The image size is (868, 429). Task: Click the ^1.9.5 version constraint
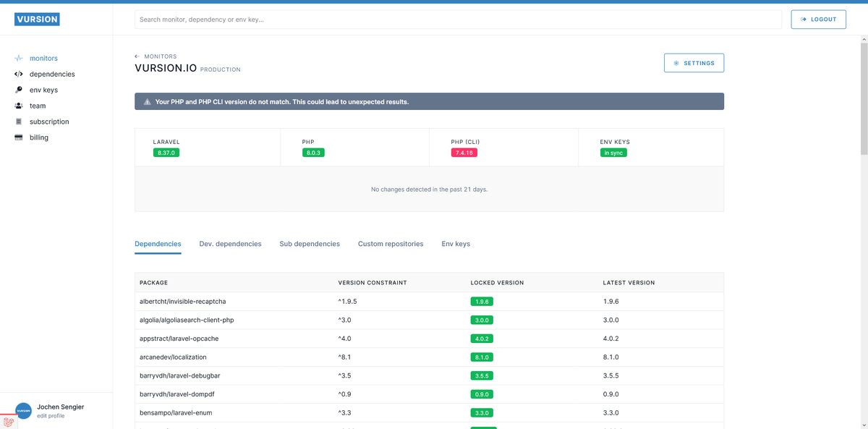pyautogui.click(x=347, y=301)
